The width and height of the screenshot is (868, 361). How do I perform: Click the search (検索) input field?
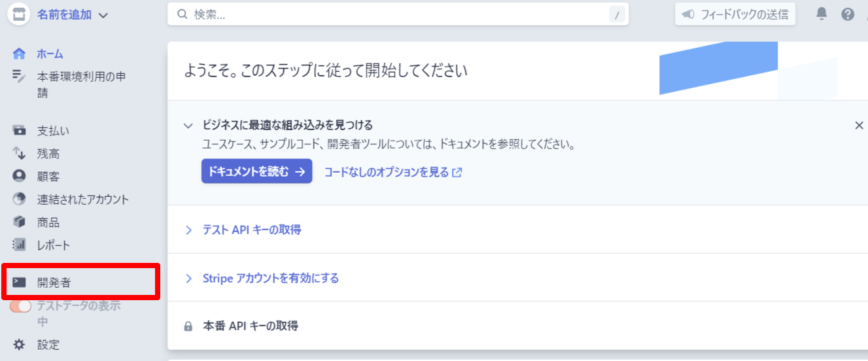point(392,14)
